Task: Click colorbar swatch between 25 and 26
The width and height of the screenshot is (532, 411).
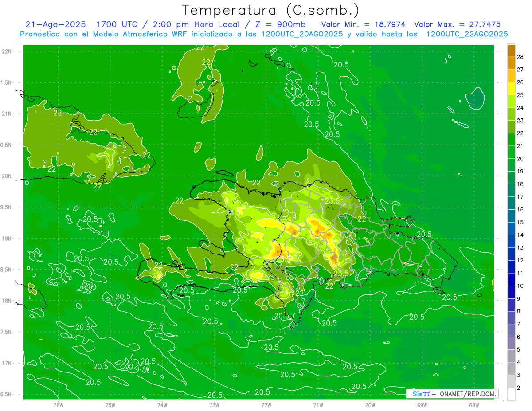Action: coord(511,89)
